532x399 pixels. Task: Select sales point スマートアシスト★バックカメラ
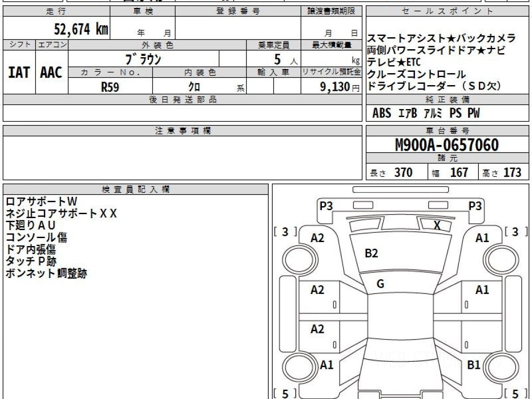(442, 38)
